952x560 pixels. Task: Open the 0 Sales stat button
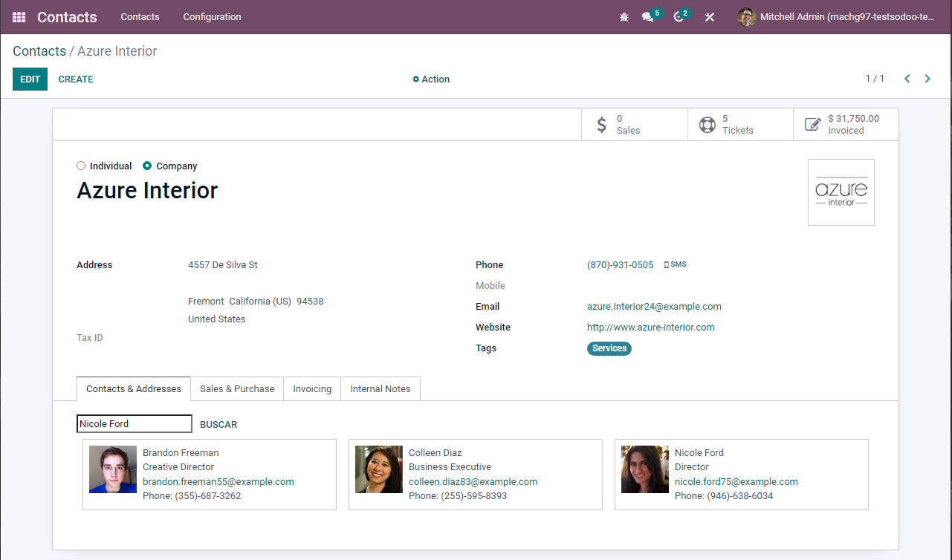[634, 125]
